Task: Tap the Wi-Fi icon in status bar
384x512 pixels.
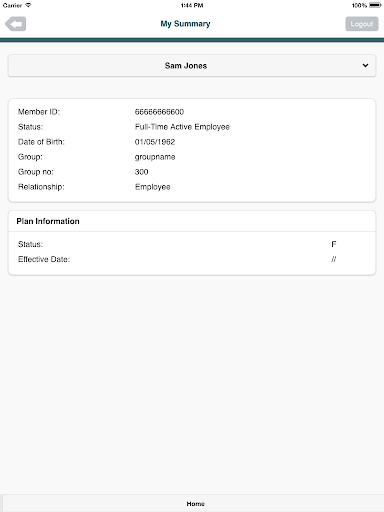Action: pos(28,5)
